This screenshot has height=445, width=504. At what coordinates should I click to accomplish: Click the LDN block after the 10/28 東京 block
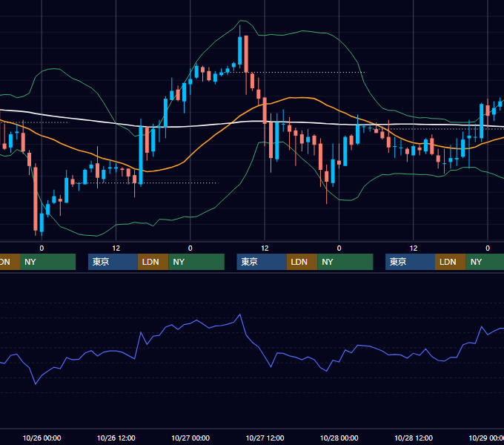point(451,262)
